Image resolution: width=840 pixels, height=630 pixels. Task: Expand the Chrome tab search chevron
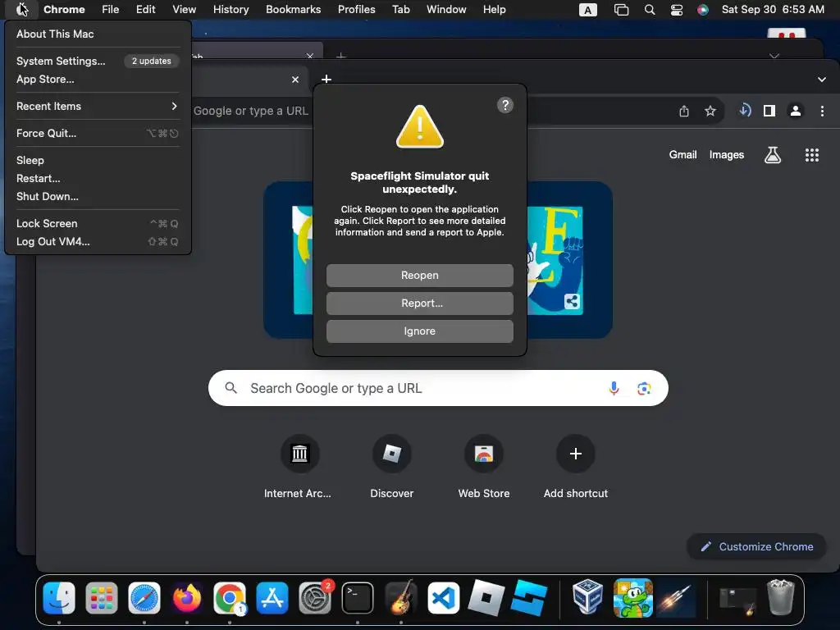click(x=821, y=80)
